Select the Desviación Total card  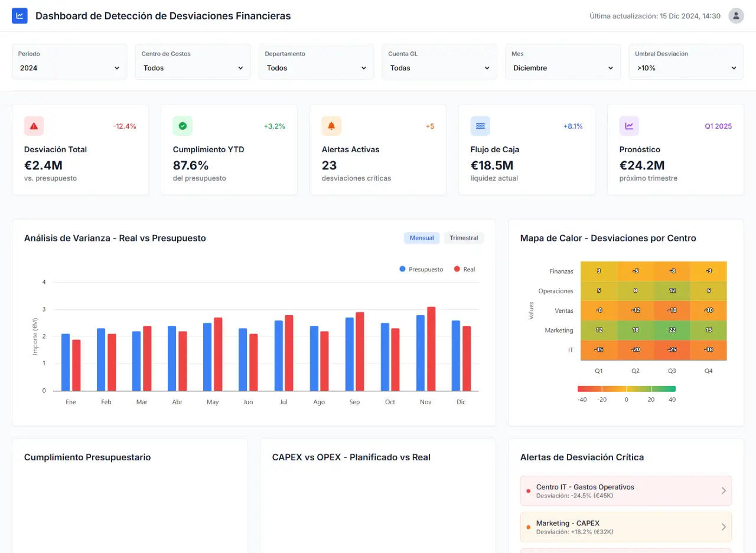coord(80,149)
